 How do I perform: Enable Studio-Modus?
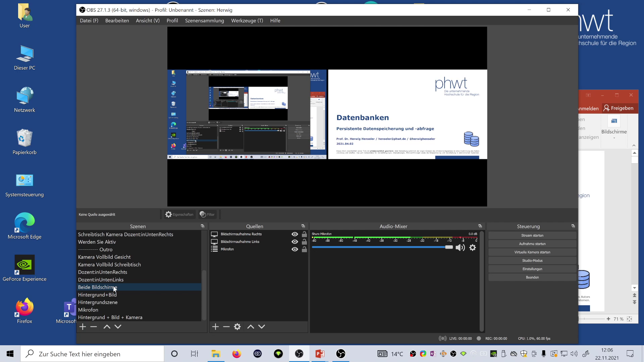coord(532,260)
